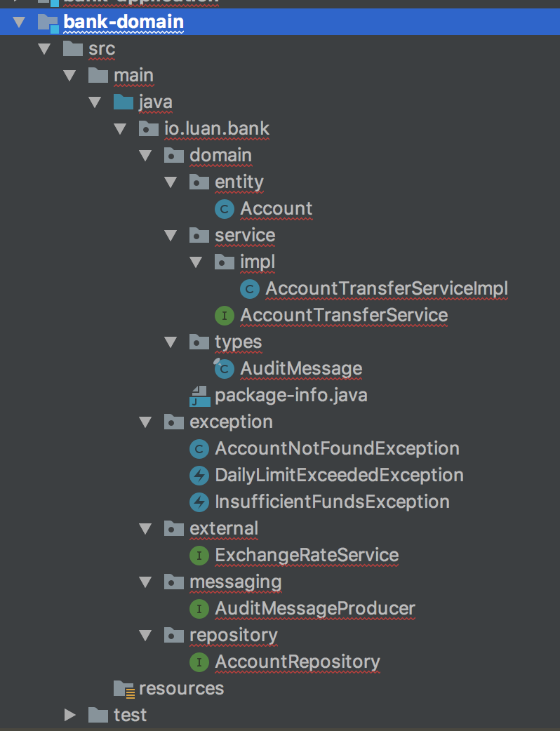Collapse the io.luan.bank package arrow
560x731 pixels.
point(120,128)
